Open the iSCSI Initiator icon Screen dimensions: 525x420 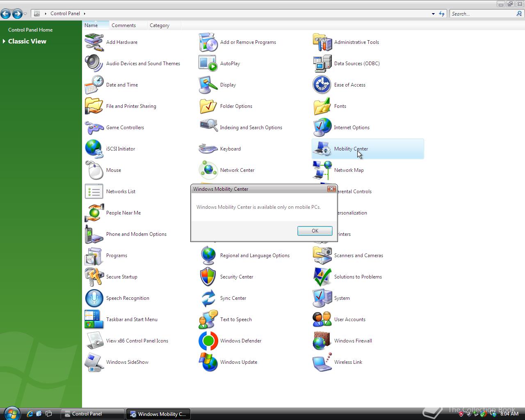click(x=94, y=149)
